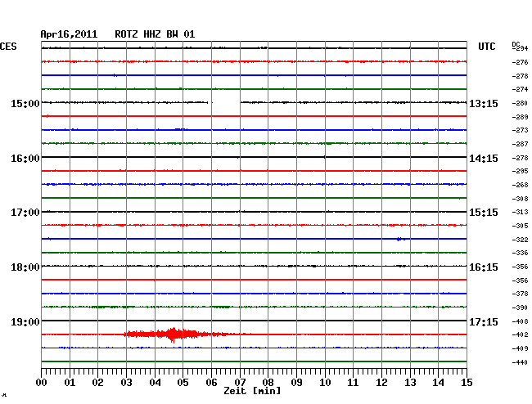Click the DC offset value -390
The height and width of the screenshot is (404, 532).
pos(520,307)
